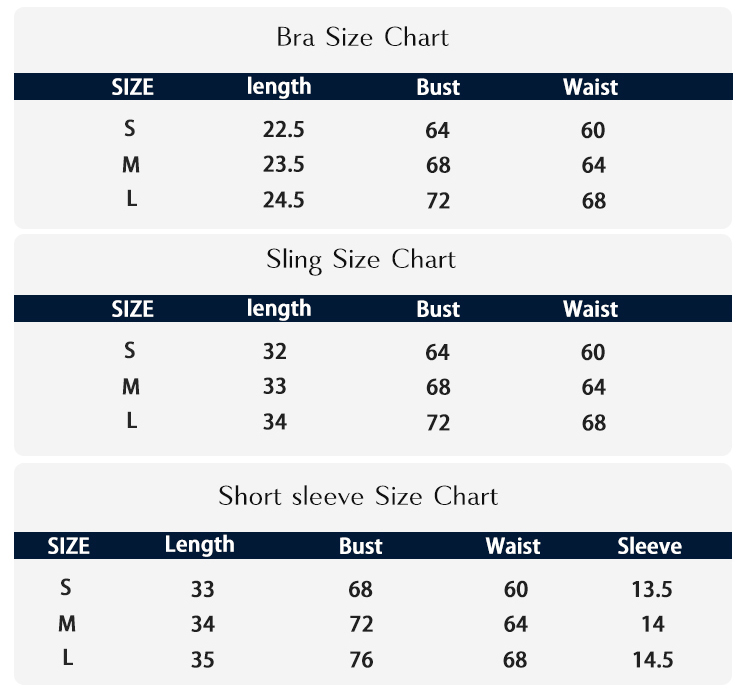750x691 pixels.
Task: Click the 13.5 sleeve value
Action: coord(652,589)
